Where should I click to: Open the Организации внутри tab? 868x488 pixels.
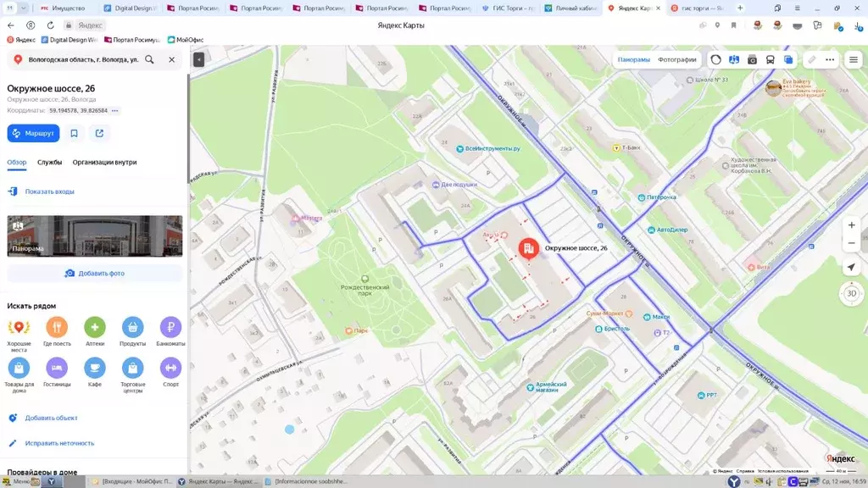click(104, 162)
